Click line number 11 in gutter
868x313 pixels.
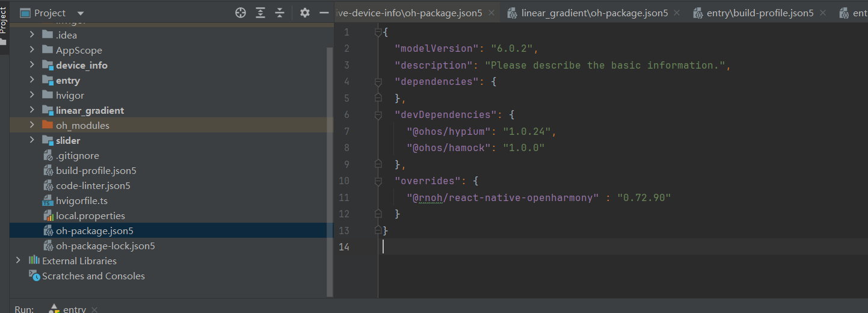coord(343,197)
